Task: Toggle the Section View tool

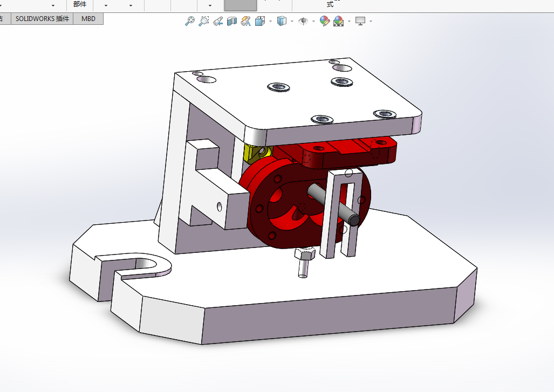Action: pyautogui.click(x=232, y=21)
